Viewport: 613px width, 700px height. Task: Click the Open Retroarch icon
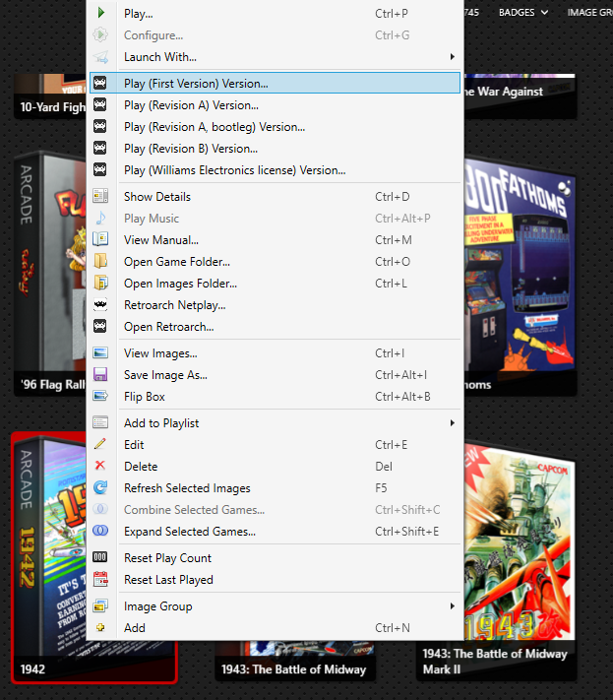pos(100,326)
